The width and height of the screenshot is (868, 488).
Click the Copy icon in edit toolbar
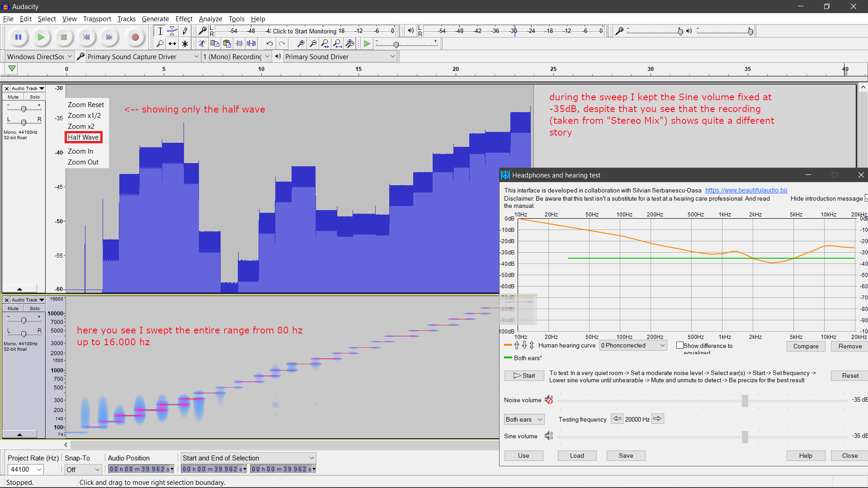(215, 44)
